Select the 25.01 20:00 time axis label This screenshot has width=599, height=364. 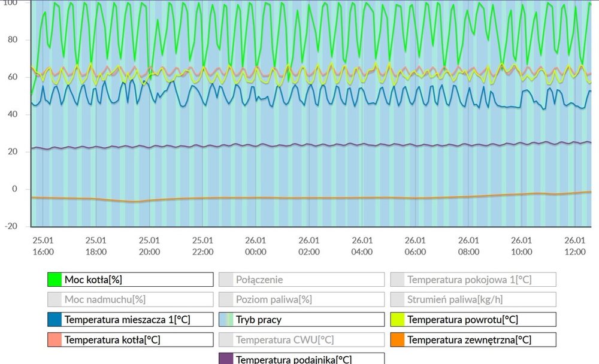point(149,246)
